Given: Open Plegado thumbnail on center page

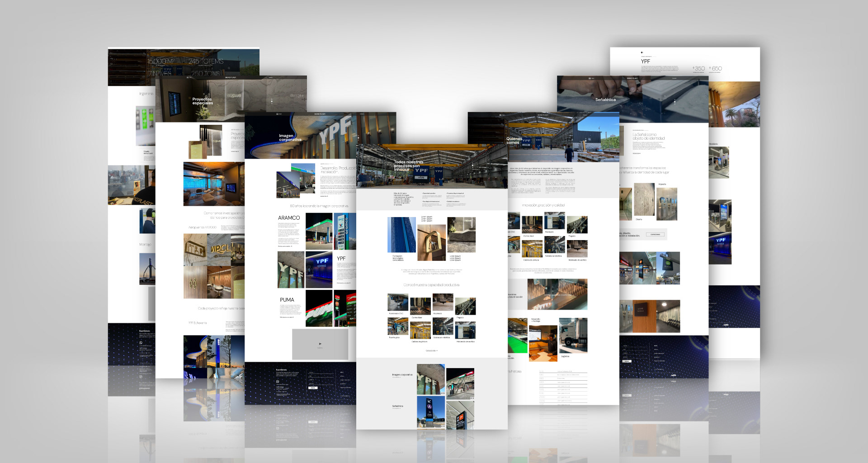Looking at the screenshot, I should click(465, 306).
